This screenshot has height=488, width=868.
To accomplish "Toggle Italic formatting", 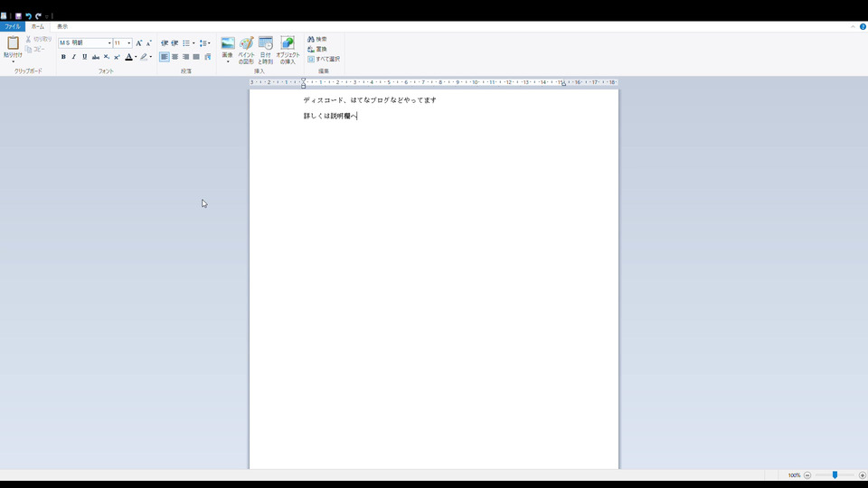I will click(x=73, y=57).
